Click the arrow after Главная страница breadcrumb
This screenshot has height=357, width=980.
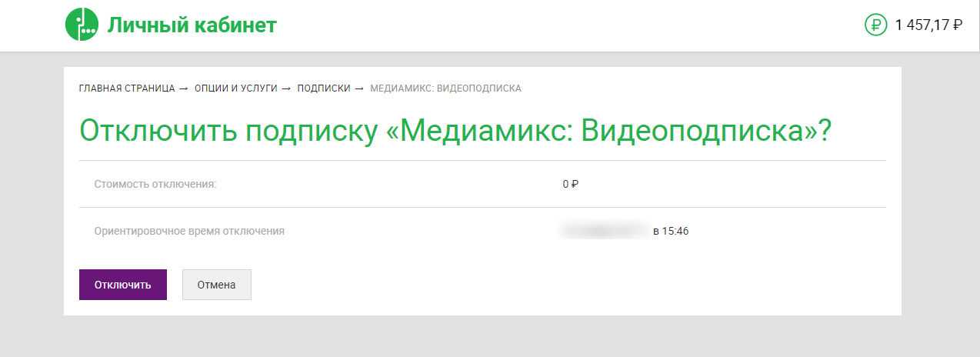pyautogui.click(x=184, y=88)
